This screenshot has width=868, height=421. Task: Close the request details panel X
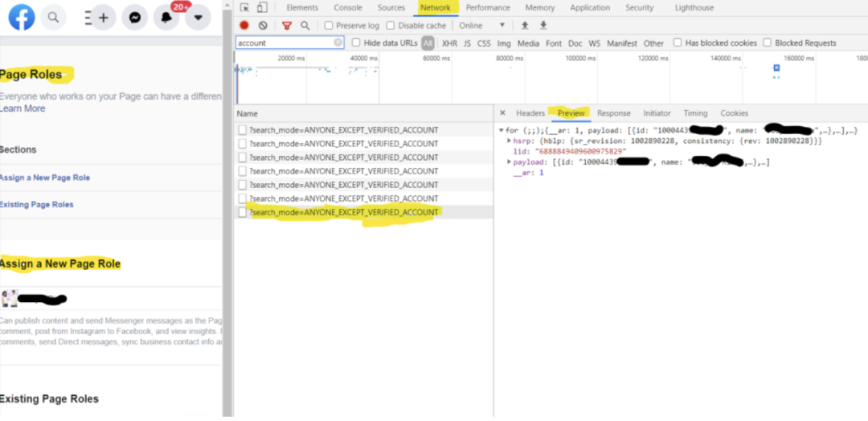pos(502,112)
